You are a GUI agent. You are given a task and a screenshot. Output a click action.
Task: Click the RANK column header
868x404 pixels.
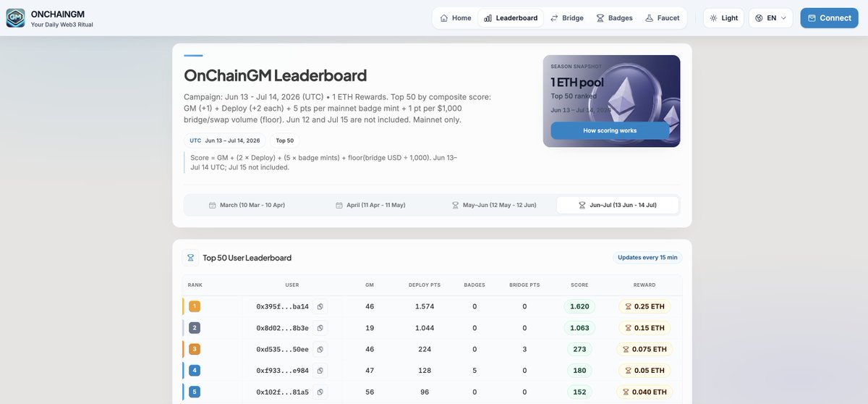[195, 285]
